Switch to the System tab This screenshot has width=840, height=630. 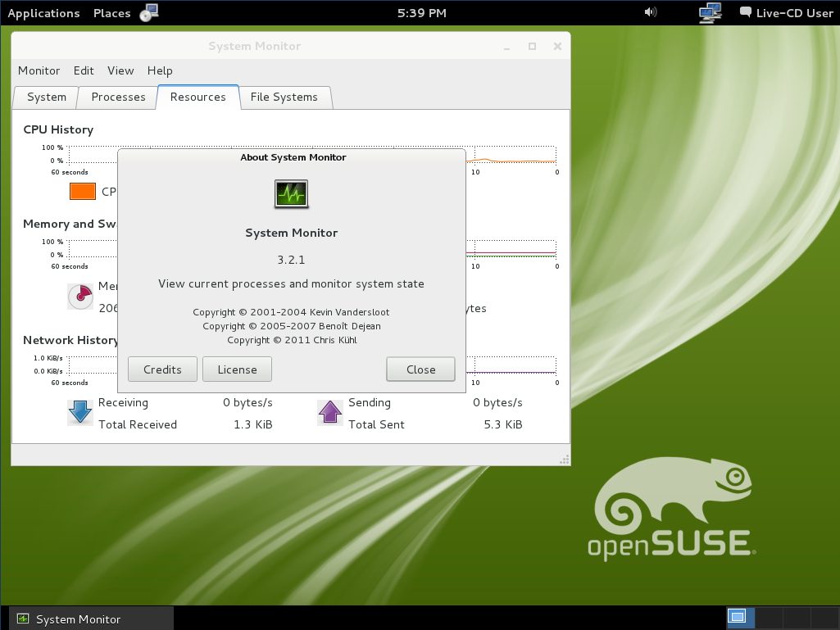click(47, 97)
